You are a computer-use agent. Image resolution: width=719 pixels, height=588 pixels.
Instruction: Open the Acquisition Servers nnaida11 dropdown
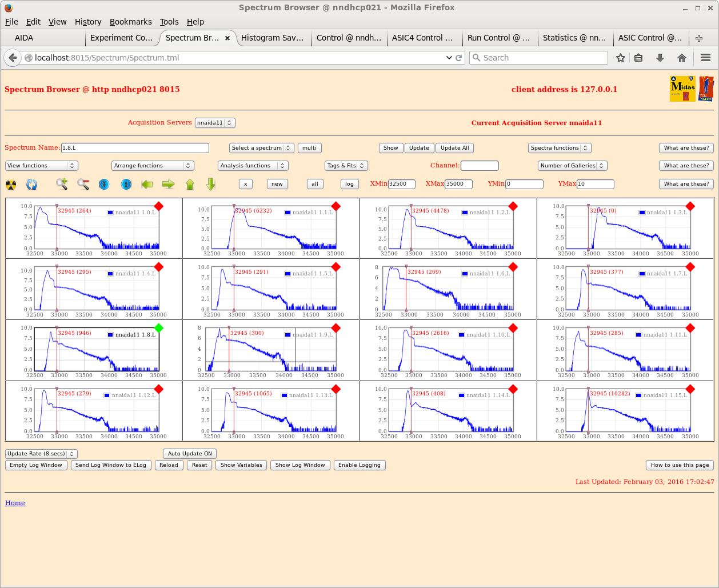[x=215, y=123]
